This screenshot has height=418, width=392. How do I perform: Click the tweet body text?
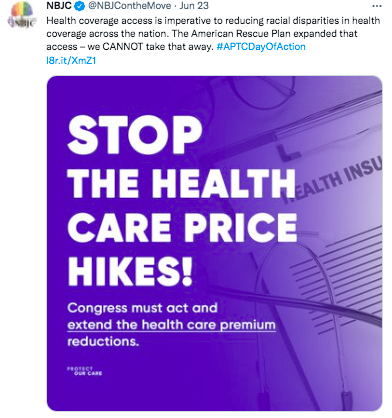tap(213, 34)
